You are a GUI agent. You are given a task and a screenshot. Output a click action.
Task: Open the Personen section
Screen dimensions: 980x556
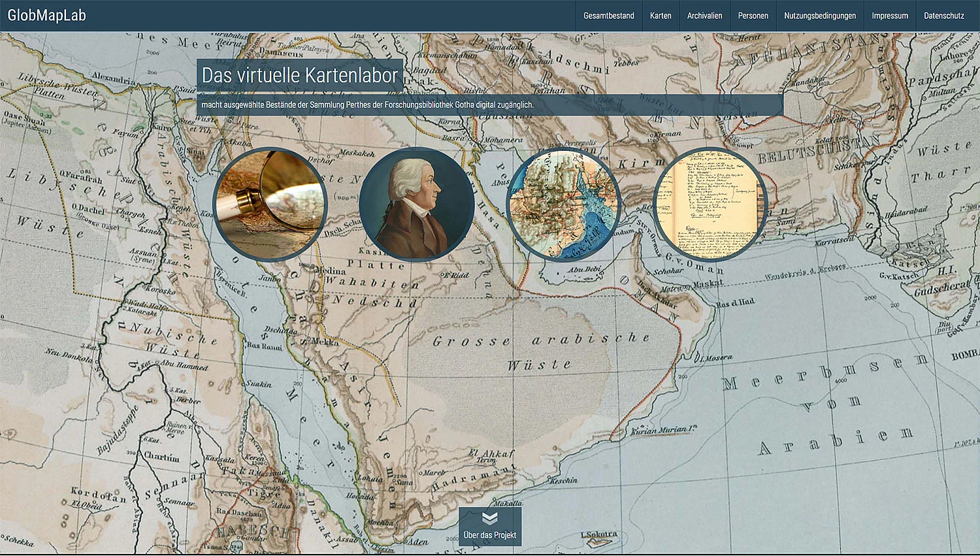pos(753,16)
